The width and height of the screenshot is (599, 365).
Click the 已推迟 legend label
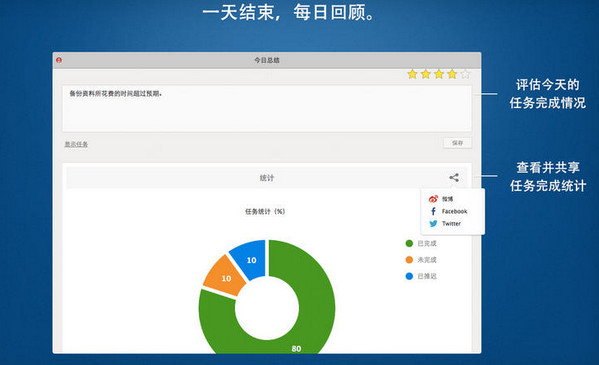(x=427, y=276)
